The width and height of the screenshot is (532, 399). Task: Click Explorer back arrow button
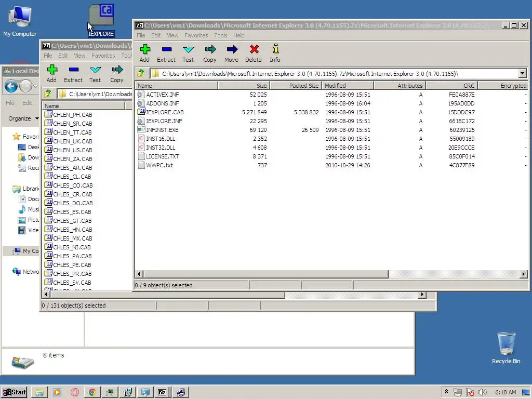[11, 86]
